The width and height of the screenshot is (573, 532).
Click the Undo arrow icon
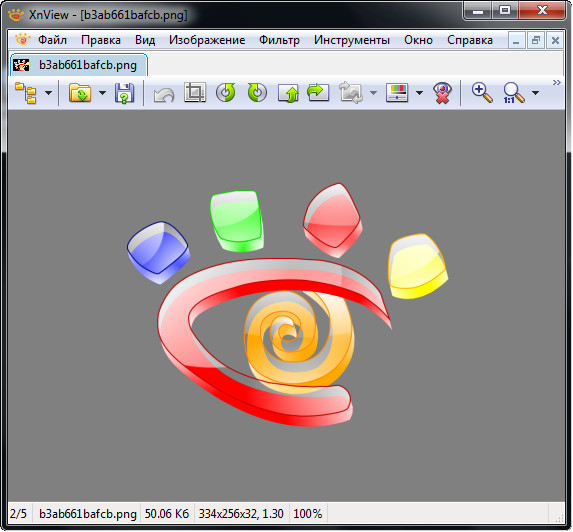pos(164,95)
